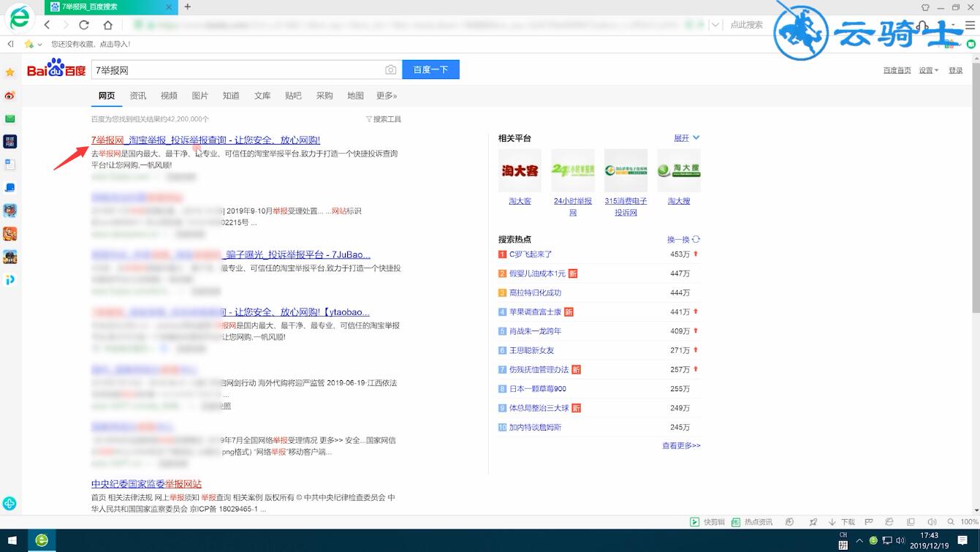The image size is (980, 552).
Task: Open 查看更多>> under hot searches
Action: (681, 445)
